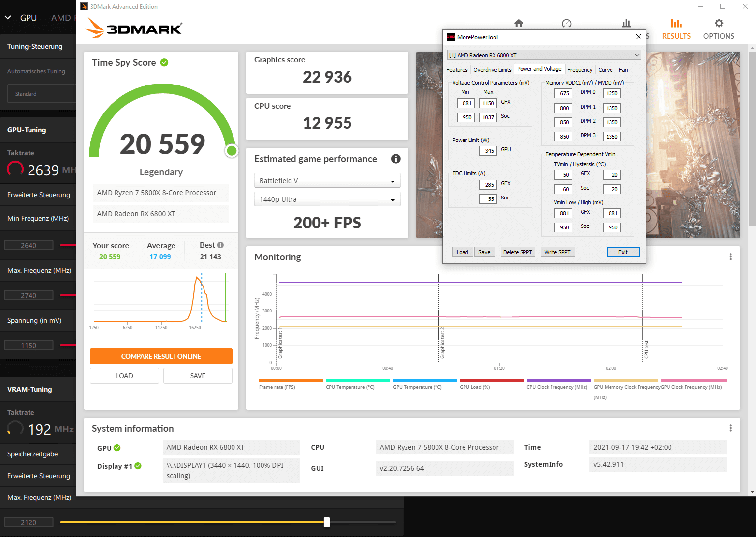756x537 pixels.
Task: Open the Curve tab
Action: point(606,70)
